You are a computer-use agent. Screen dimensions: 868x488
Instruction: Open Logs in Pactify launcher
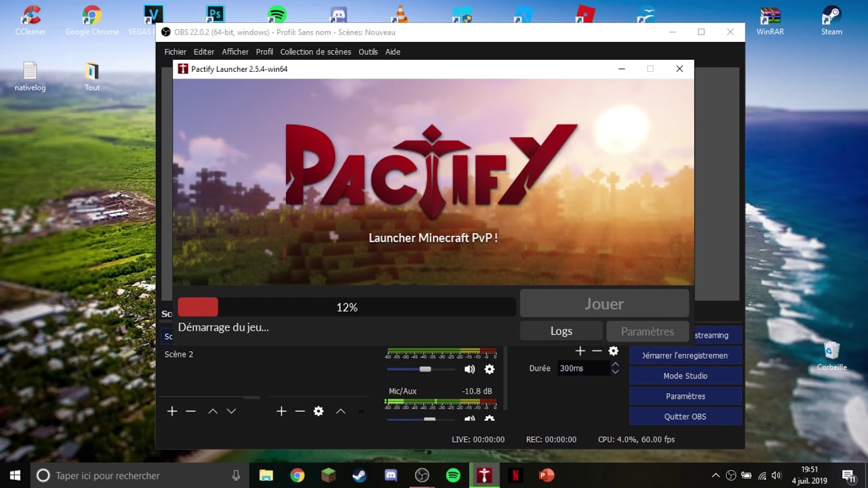[x=561, y=331]
